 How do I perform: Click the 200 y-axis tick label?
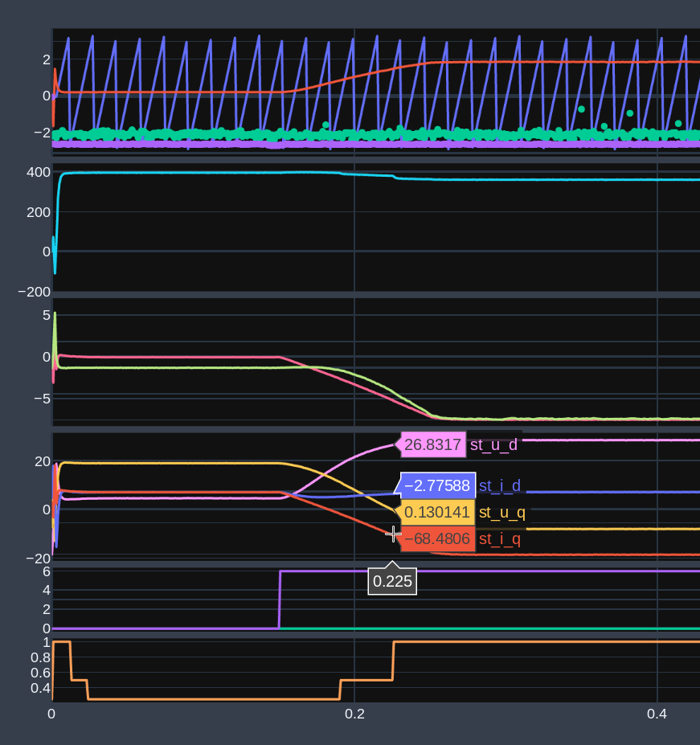[39, 212]
